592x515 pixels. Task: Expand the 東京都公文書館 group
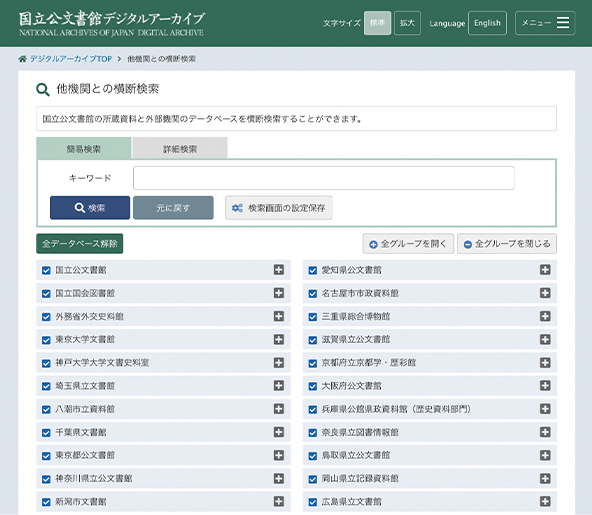(x=279, y=455)
